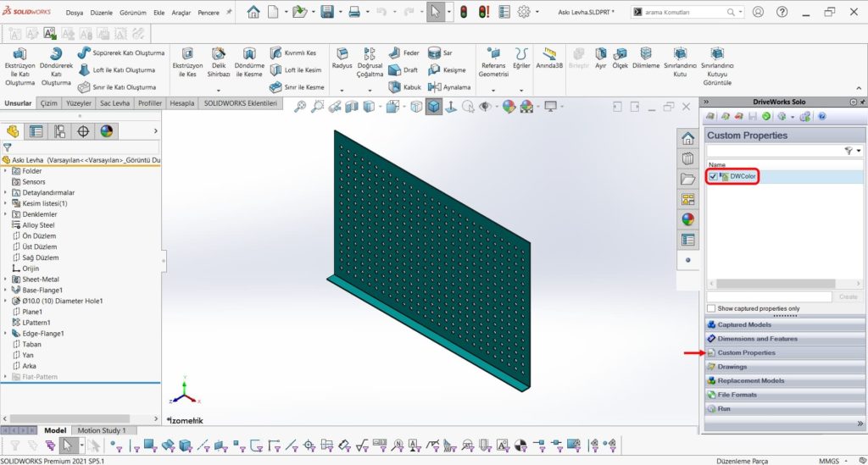Select the Aynalama mirror tool

tap(449, 87)
